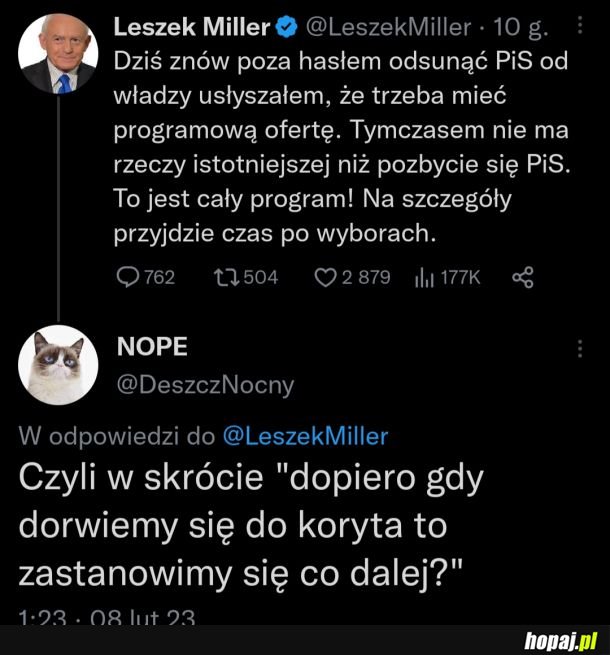
Task: Click the reply text starting "Czyli w skrócie"
Action: (x=250, y=526)
